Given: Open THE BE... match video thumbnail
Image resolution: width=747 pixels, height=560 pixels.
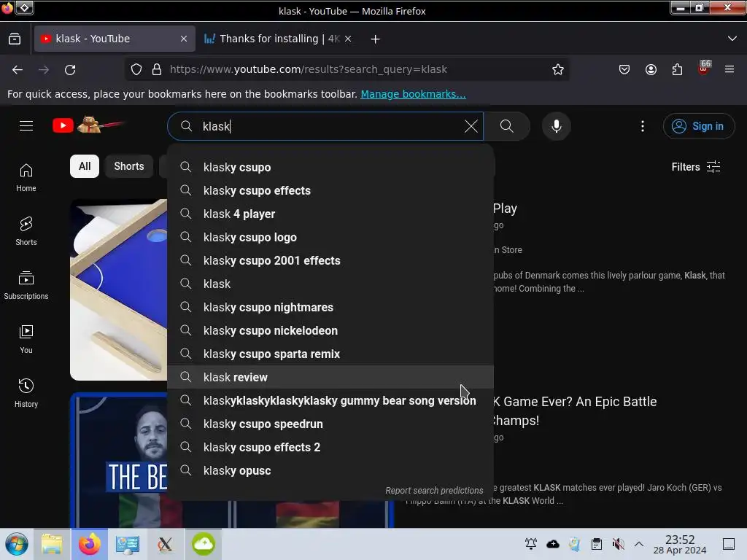Looking at the screenshot, I should pyautogui.click(x=119, y=460).
